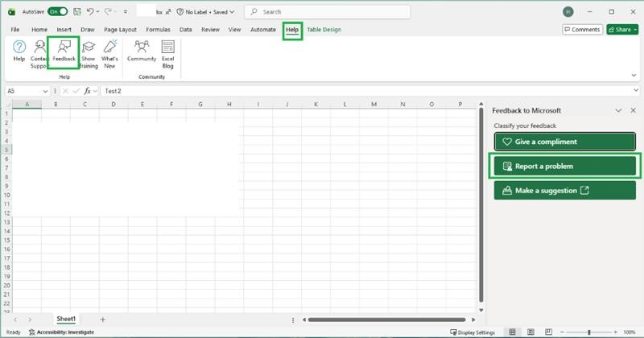Click the zoom slider handle
This screenshot has width=644, height=338.
(x=589, y=332)
